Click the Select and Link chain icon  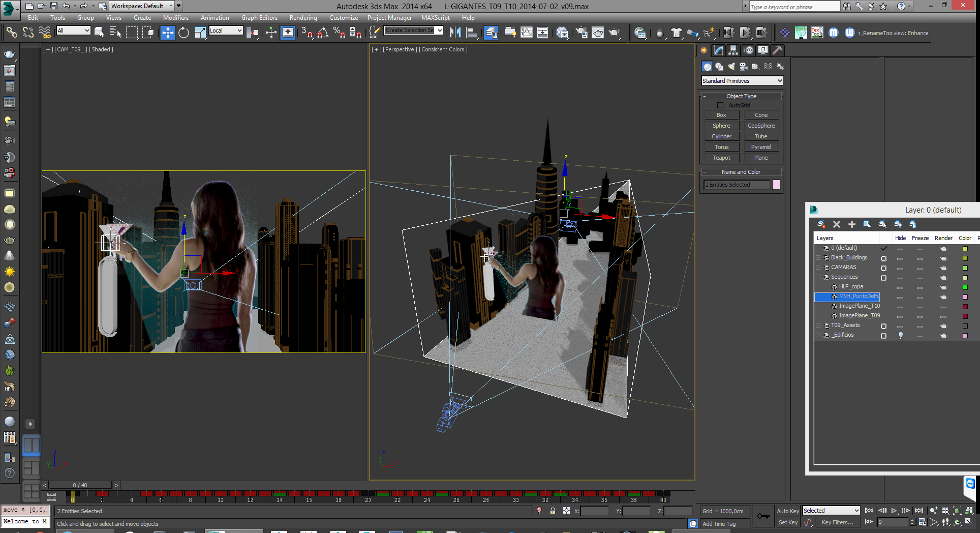11,33
